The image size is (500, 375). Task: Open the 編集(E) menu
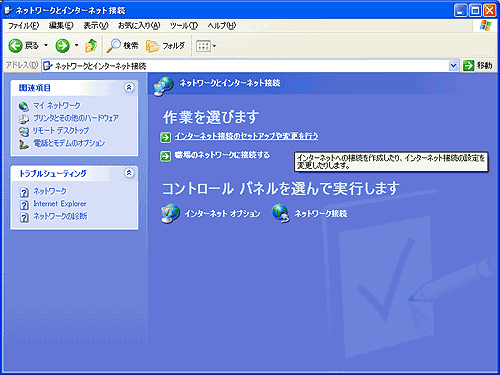click(x=61, y=26)
